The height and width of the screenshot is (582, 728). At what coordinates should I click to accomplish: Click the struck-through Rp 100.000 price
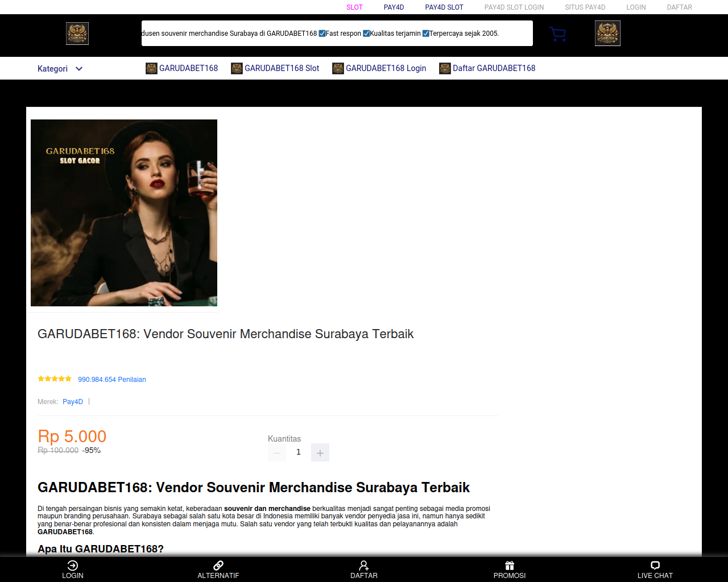(58, 450)
